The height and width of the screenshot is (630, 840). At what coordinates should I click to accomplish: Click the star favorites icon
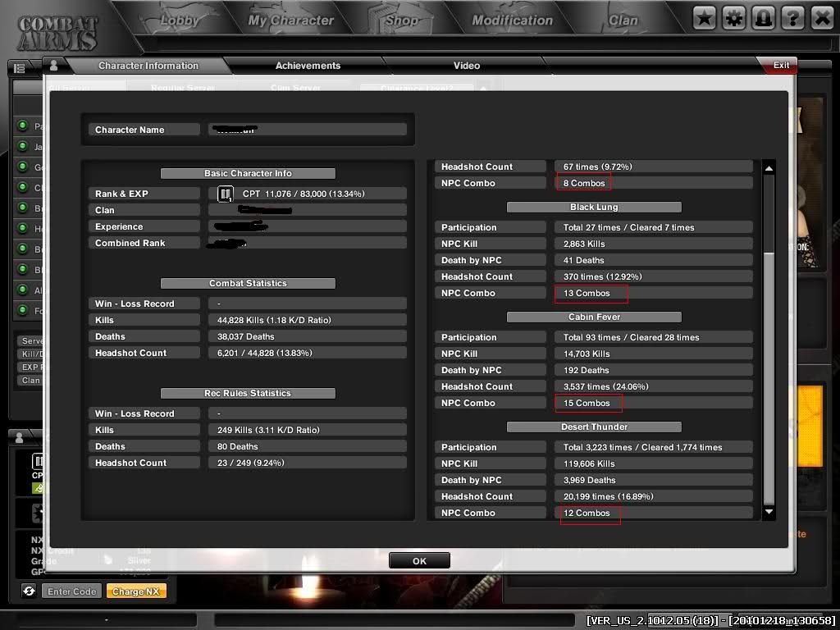[x=704, y=18]
